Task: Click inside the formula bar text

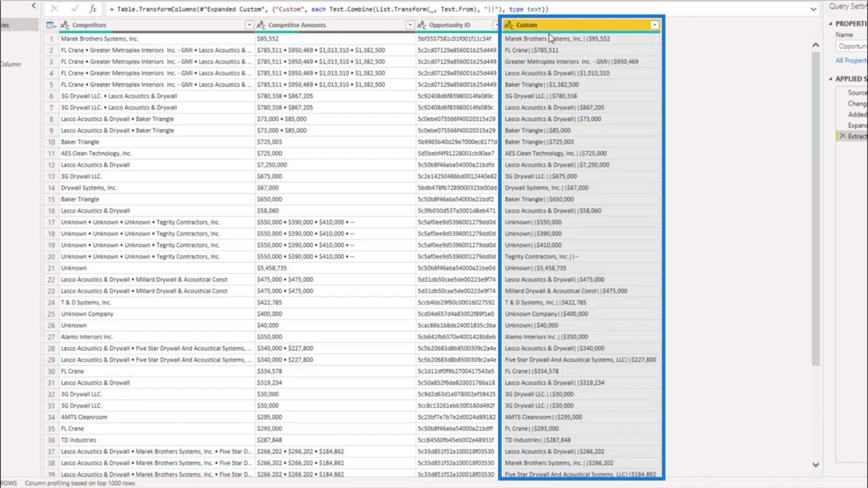Action: [329, 9]
